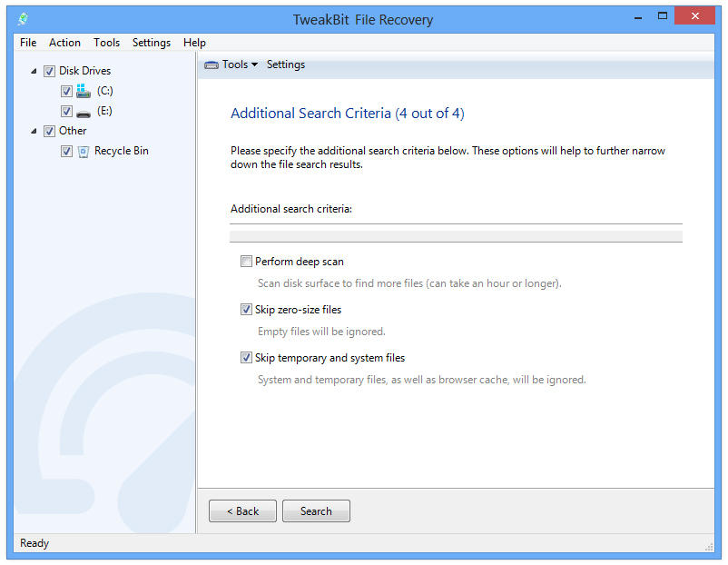Click 'Empty files will be ignored.' description
Image resolution: width=728 pixels, height=565 pixels.
pos(321,332)
